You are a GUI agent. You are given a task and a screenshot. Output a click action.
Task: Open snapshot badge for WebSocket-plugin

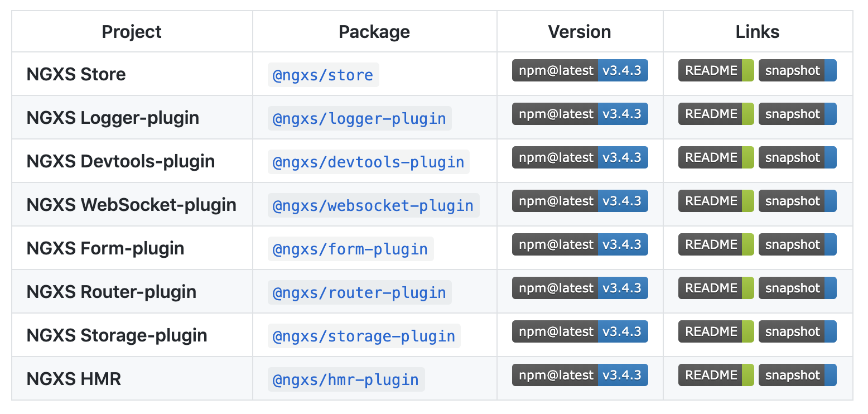point(797,201)
